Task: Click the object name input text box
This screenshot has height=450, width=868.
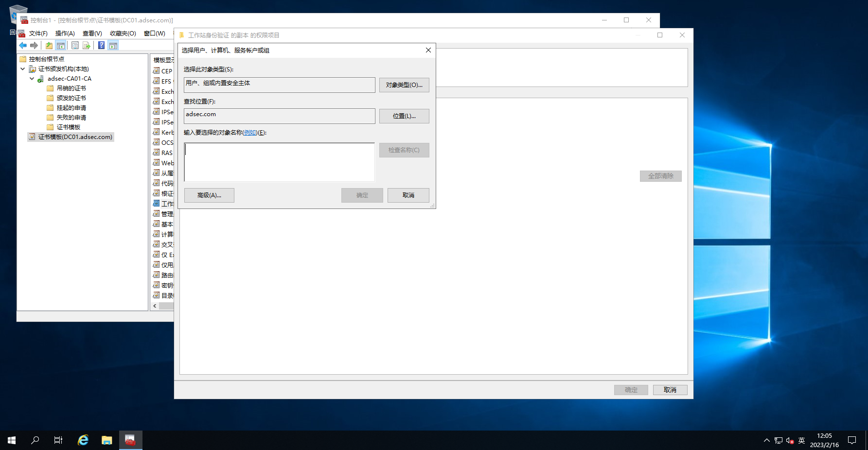Action: [x=279, y=162]
